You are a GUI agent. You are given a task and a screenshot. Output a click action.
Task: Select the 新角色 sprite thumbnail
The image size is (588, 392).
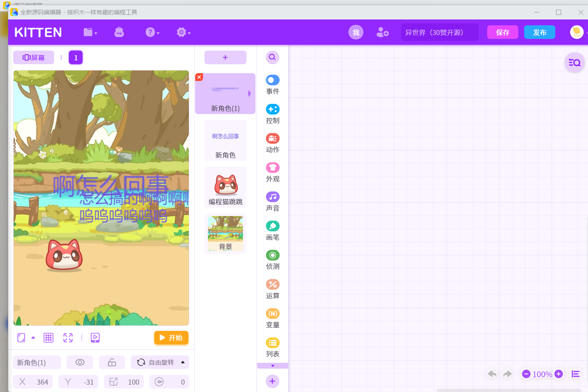pyautogui.click(x=225, y=140)
